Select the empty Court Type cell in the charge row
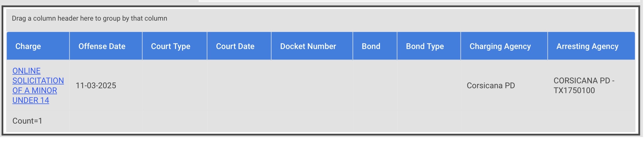The image size is (644, 152). [x=174, y=85]
